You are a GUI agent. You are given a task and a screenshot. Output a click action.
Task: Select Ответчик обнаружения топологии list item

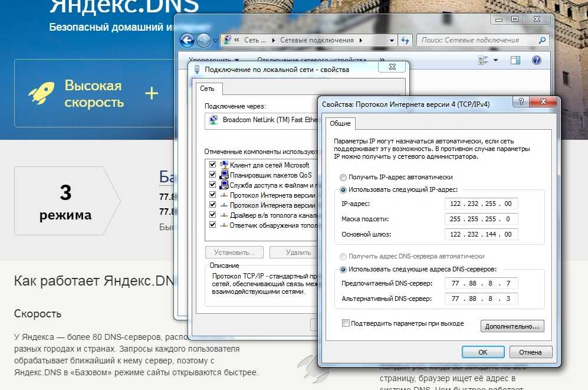[274, 225]
